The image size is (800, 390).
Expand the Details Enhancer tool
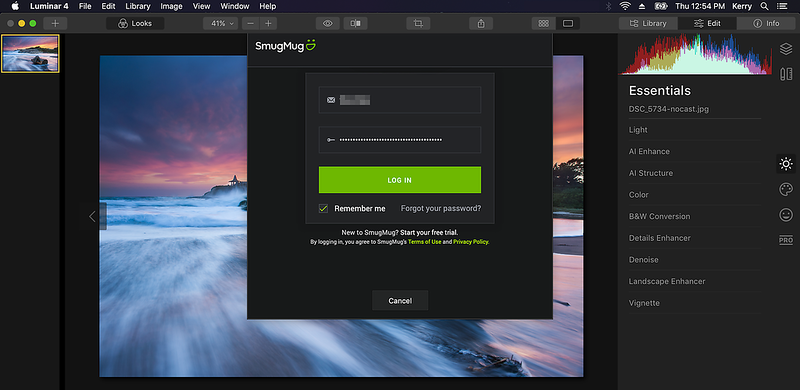tap(694, 238)
